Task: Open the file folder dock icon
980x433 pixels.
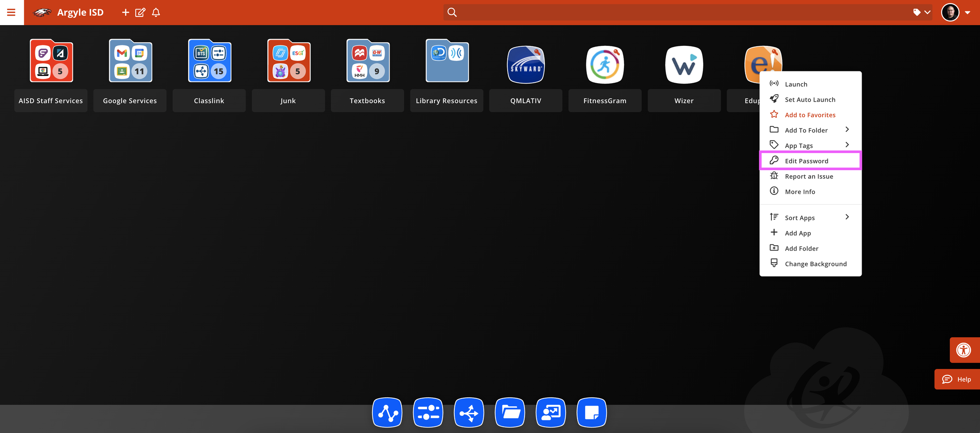Action: coord(510,412)
